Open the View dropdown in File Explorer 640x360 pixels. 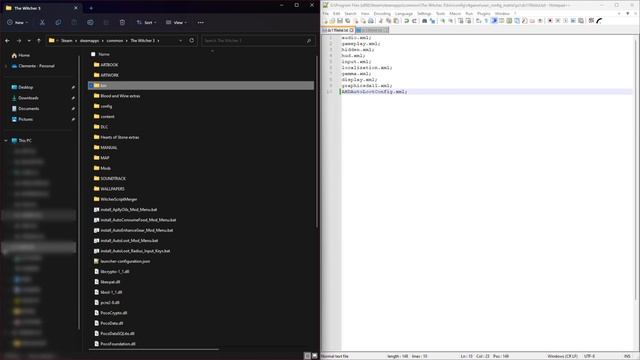click(176, 22)
